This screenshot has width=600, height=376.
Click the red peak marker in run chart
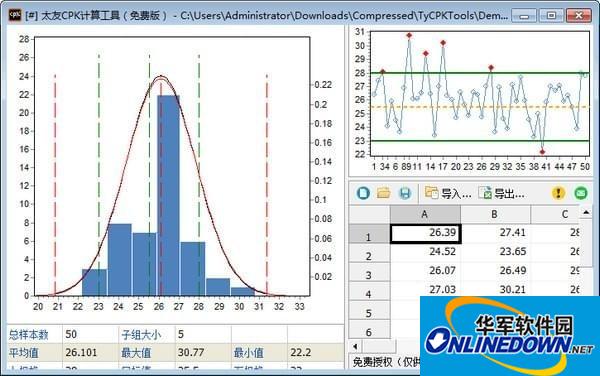(x=409, y=35)
